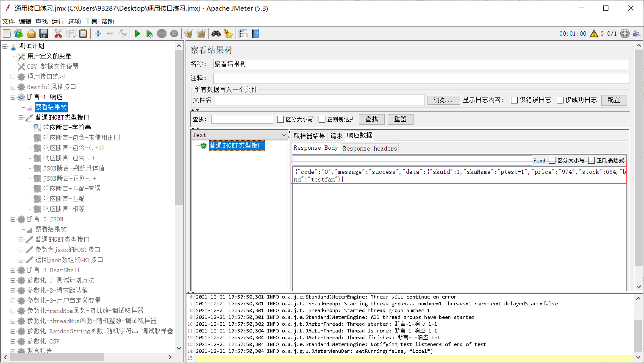The height and width of the screenshot is (363, 644).
Task: Tick 区分大小写 next to the Find button
Action: coord(552,160)
